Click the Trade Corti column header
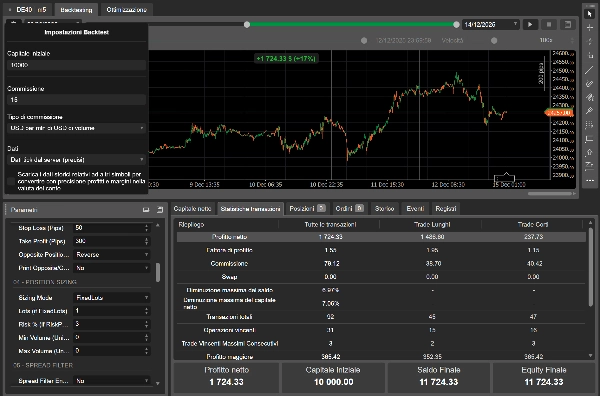600x396 pixels. point(533,225)
